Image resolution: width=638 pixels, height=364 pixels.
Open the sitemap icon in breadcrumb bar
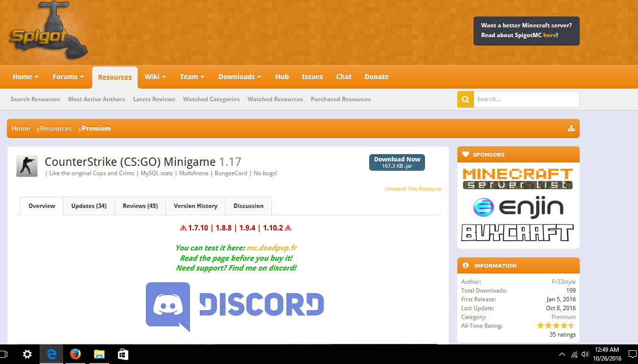click(571, 129)
